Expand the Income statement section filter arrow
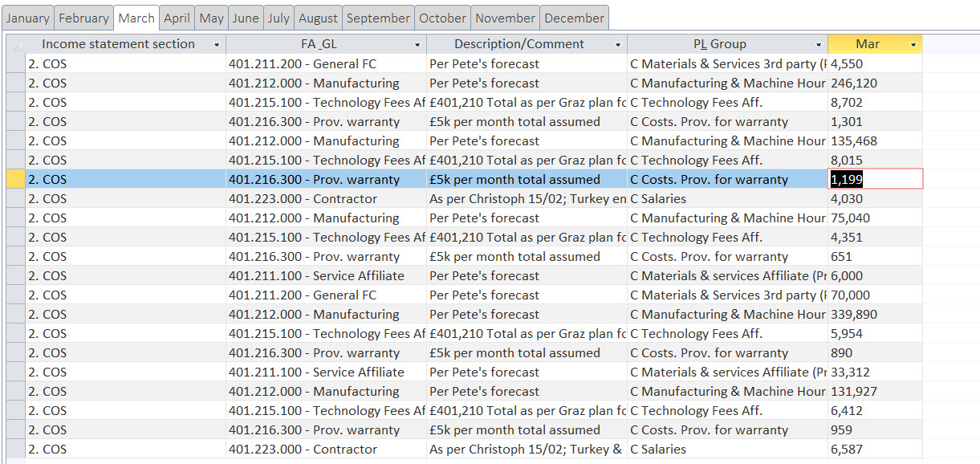 [x=217, y=45]
